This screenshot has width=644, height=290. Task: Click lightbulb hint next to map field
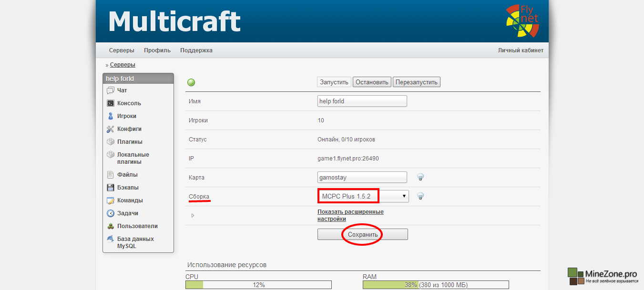pos(420,177)
